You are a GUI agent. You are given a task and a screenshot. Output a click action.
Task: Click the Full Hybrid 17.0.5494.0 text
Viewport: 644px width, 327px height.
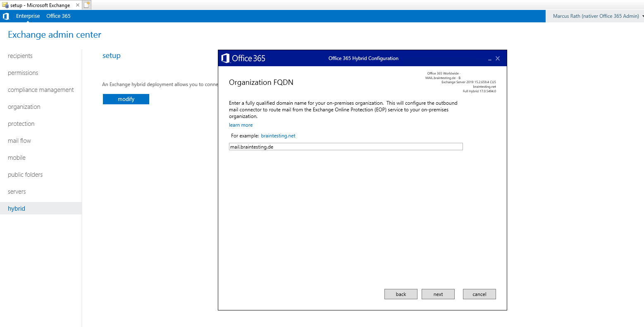479,91
